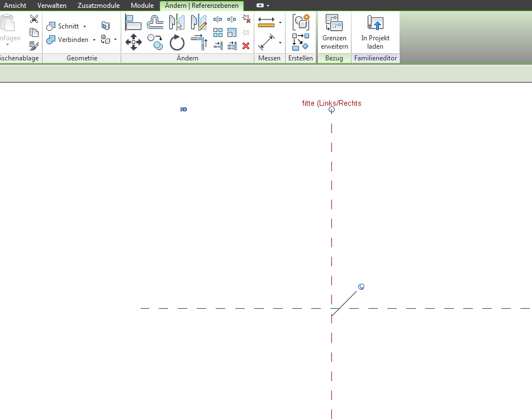Select the Ändern | Referenzebenen tab
This screenshot has height=419, width=532.
pos(202,6)
